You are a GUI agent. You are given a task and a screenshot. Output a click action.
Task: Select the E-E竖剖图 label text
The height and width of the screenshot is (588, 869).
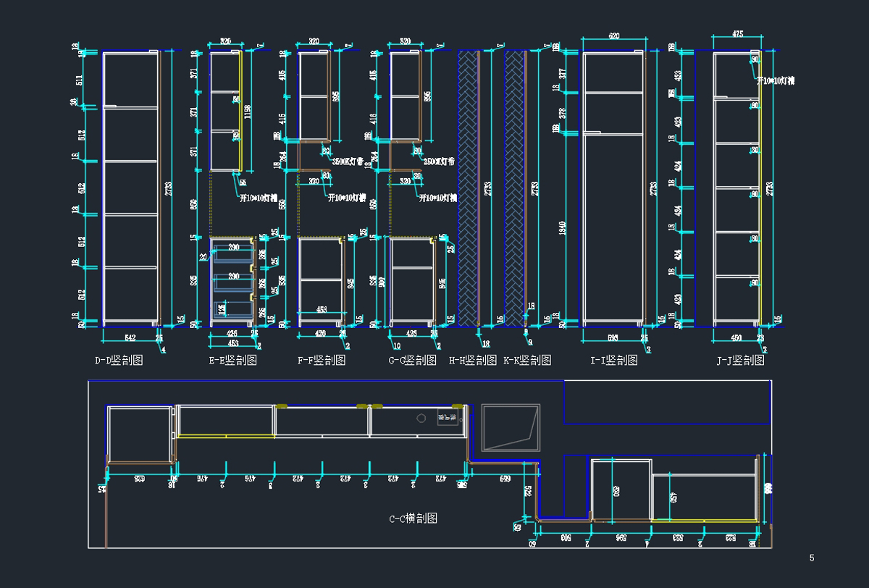click(233, 361)
